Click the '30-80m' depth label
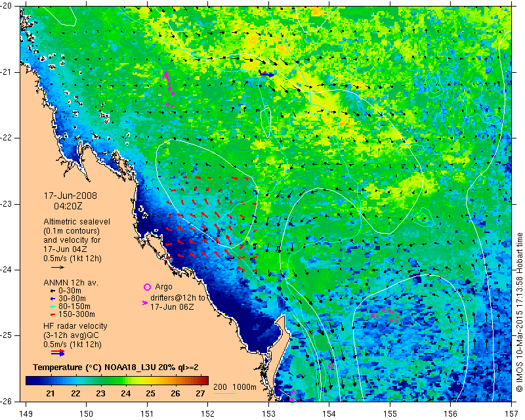Viewport: 525px width, 420px height. point(72,299)
